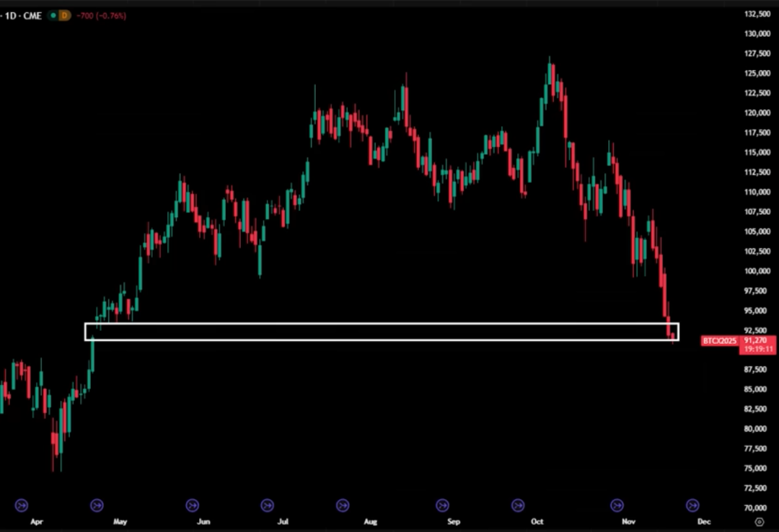Viewport: 779px width, 532px height.
Task: Open the event marker just before Nov
Action: pos(617,505)
